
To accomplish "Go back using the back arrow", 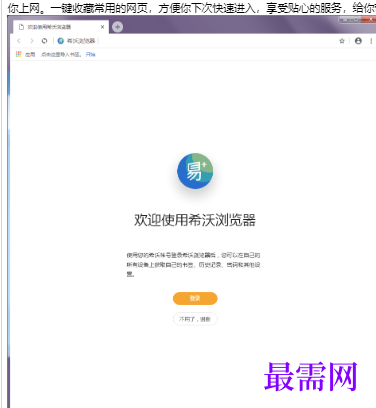I will (x=19, y=41).
